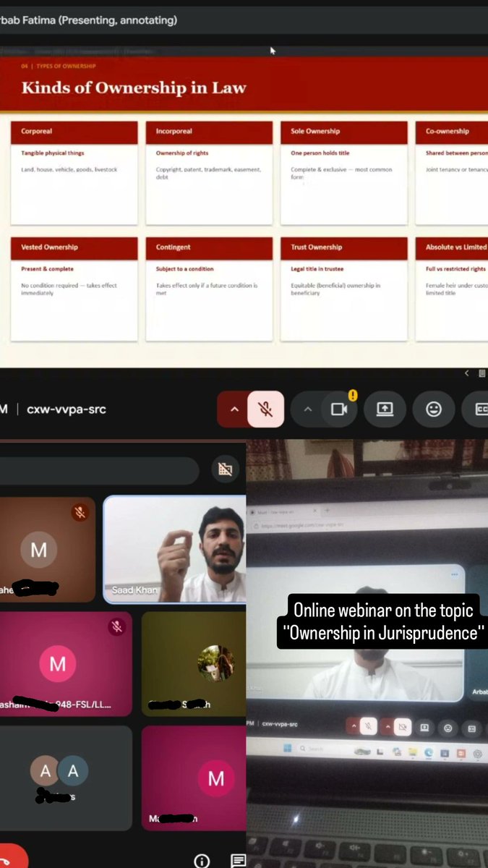Select the Sole Ownership card header
The width and height of the screenshot is (488, 868).
[344, 132]
